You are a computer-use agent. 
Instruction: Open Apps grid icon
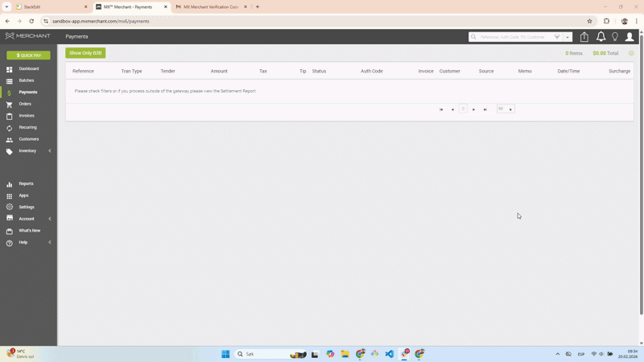(9, 196)
